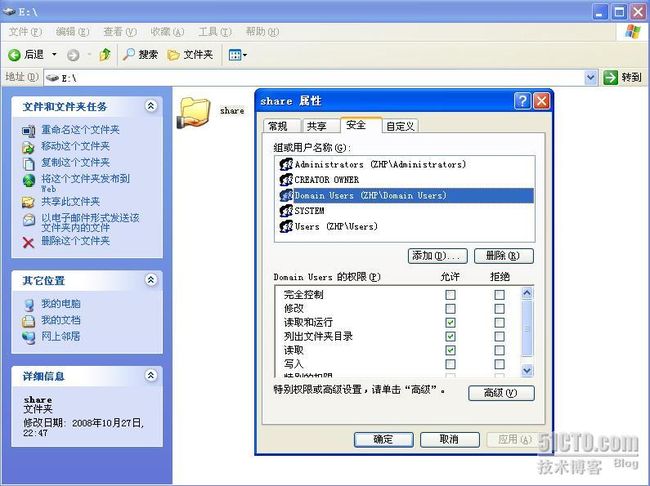
Task: Enable Deny for Full Control (完全控制)
Action: (500, 295)
